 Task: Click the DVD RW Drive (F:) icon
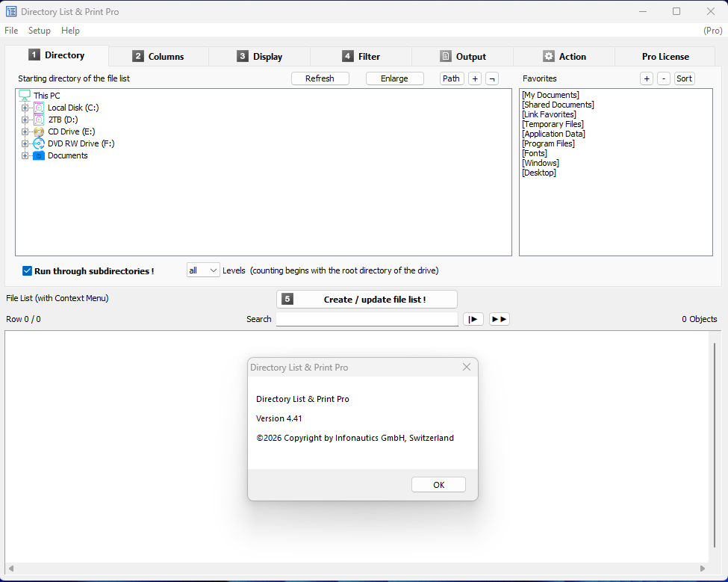[x=39, y=143]
